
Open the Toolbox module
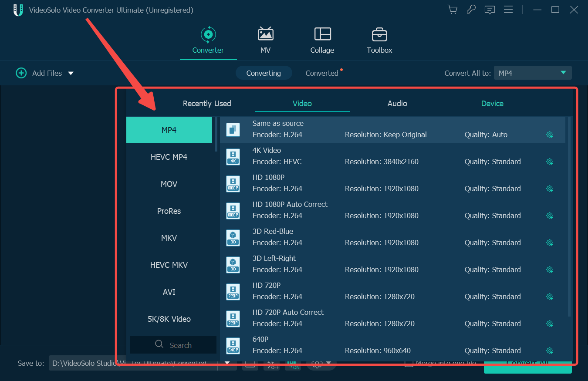(x=379, y=40)
